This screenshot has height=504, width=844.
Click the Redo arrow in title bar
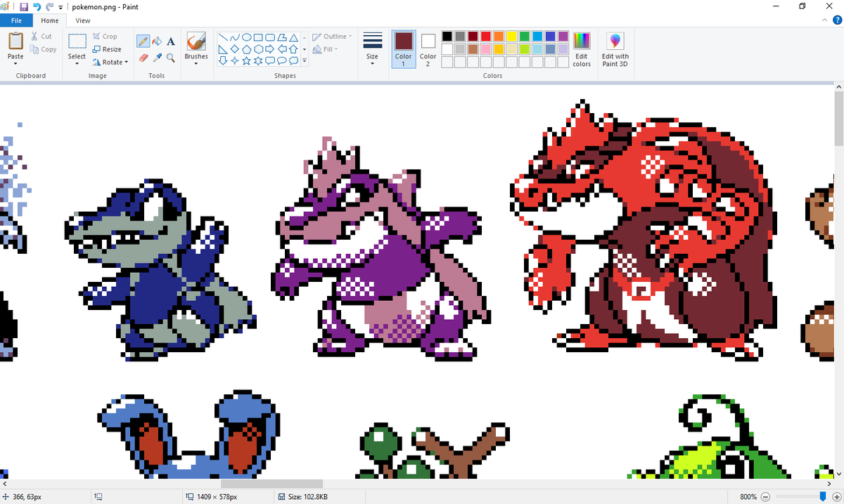[49, 6]
